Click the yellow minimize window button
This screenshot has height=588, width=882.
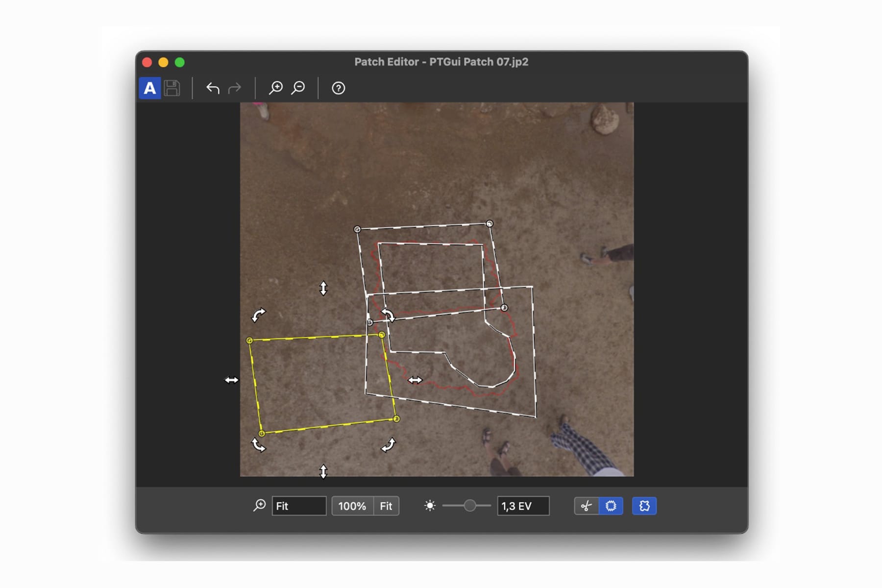pyautogui.click(x=163, y=62)
